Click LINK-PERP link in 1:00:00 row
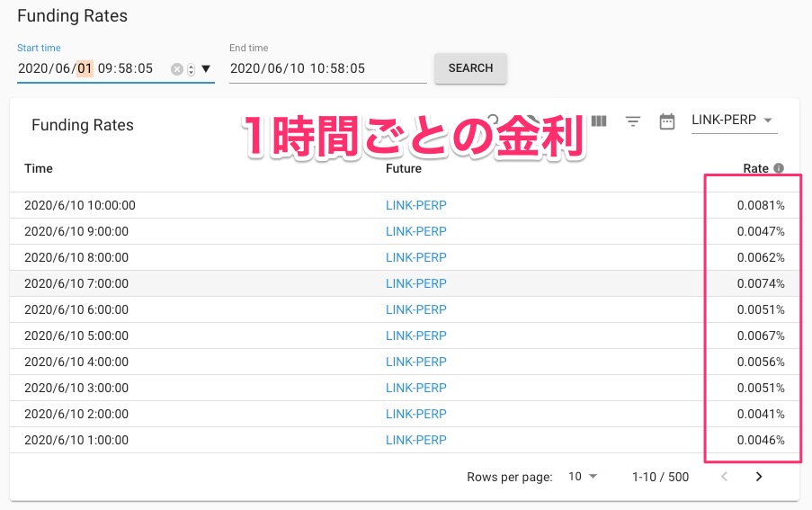Screen dimensions: 812x510 (x=415, y=440)
